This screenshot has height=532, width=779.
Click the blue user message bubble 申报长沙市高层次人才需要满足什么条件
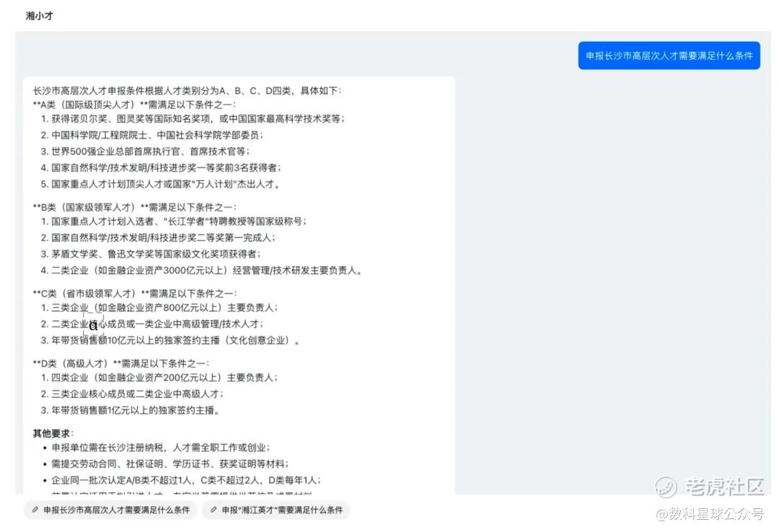coord(669,56)
